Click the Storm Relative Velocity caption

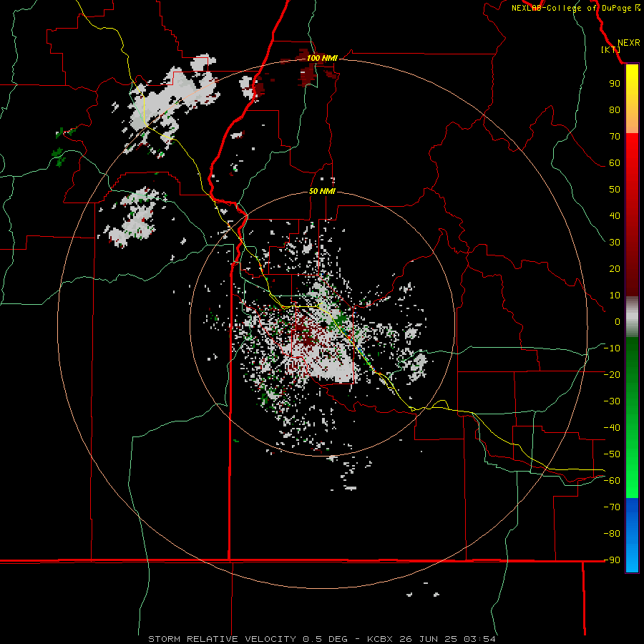(321, 639)
